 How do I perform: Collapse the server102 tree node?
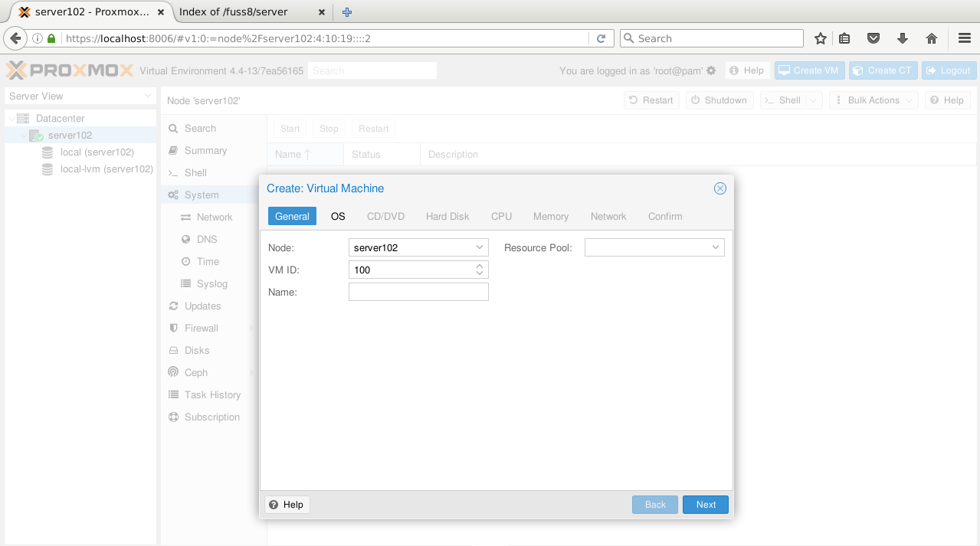(x=23, y=136)
